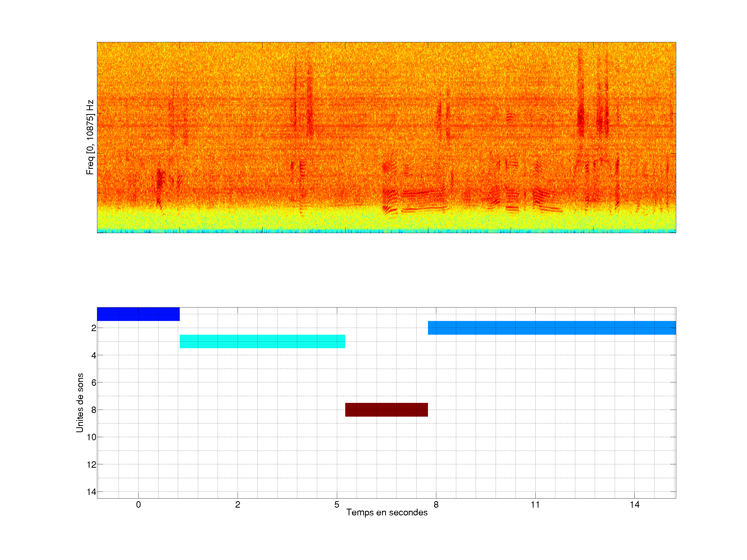Click the x-axis tick label 2 below the chart
747x560 pixels.
(237, 505)
